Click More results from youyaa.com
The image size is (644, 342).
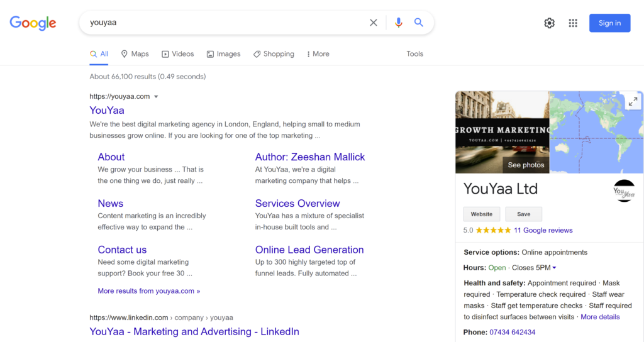tap(148, 291)
